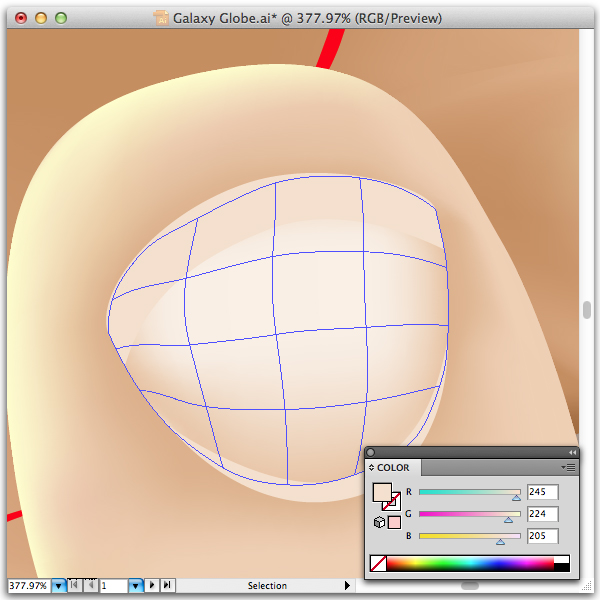The image size is (600, 600).
Task: Click the R channel label
Action: [409, 492]
